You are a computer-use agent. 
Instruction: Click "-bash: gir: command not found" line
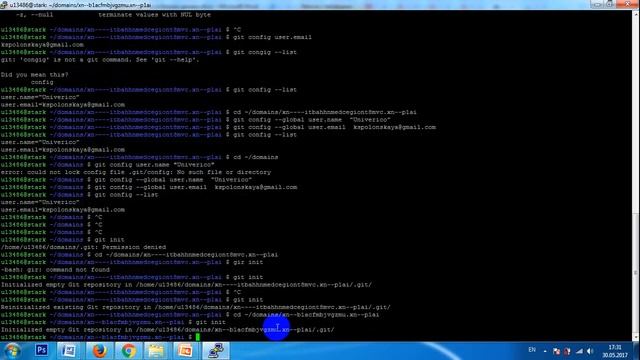tap(55, 270)
